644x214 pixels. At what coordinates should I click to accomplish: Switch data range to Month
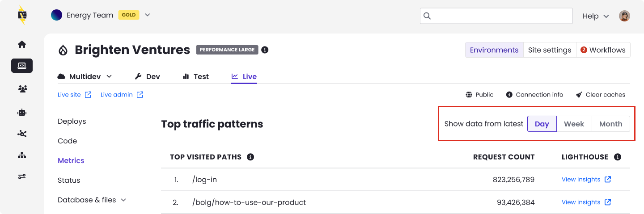point(610,124)
